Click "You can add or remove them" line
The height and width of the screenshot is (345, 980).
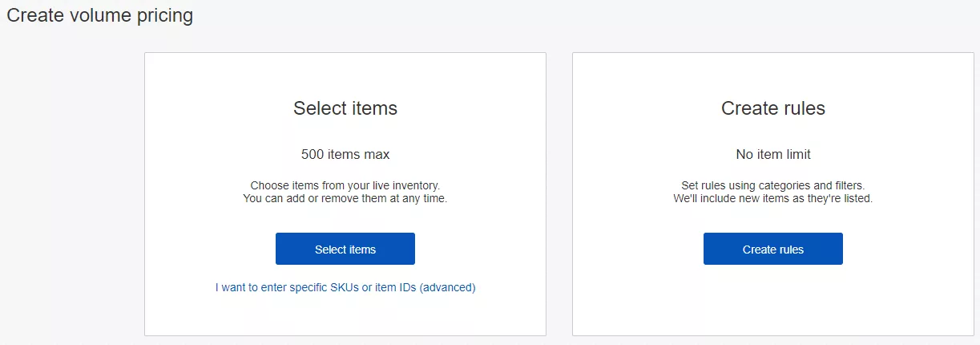[345, 198]
